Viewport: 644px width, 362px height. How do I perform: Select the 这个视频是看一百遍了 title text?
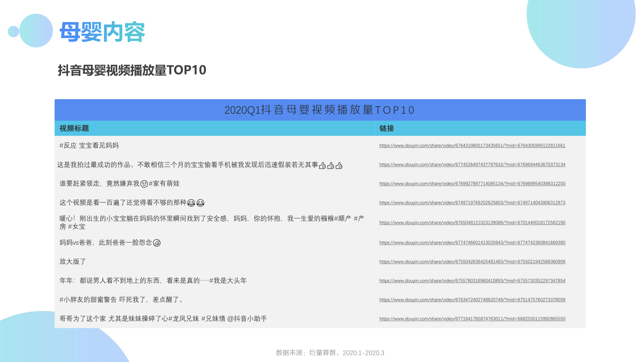click(x=132, y=203)
